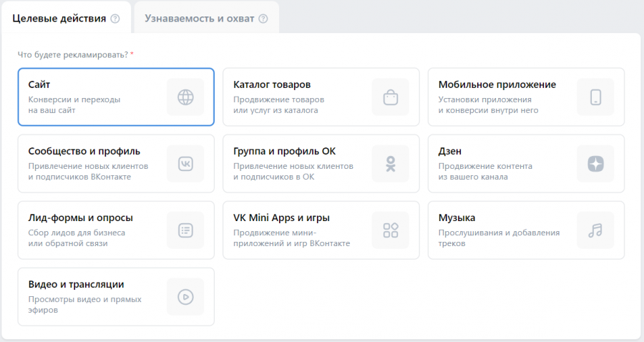This screenshot has height=342, width=644.
Task: Choose Каталог товаров as advertising object
Action: point(272,85)
